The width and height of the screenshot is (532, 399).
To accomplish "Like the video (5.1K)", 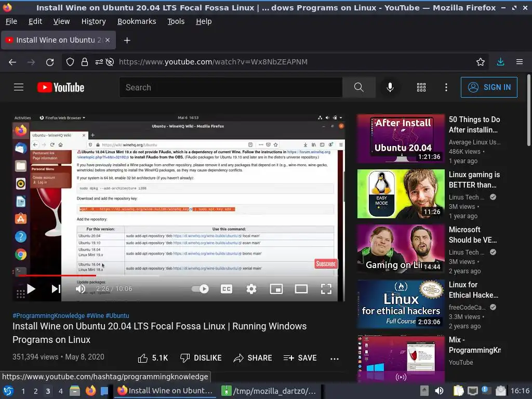I will (153, 358).
